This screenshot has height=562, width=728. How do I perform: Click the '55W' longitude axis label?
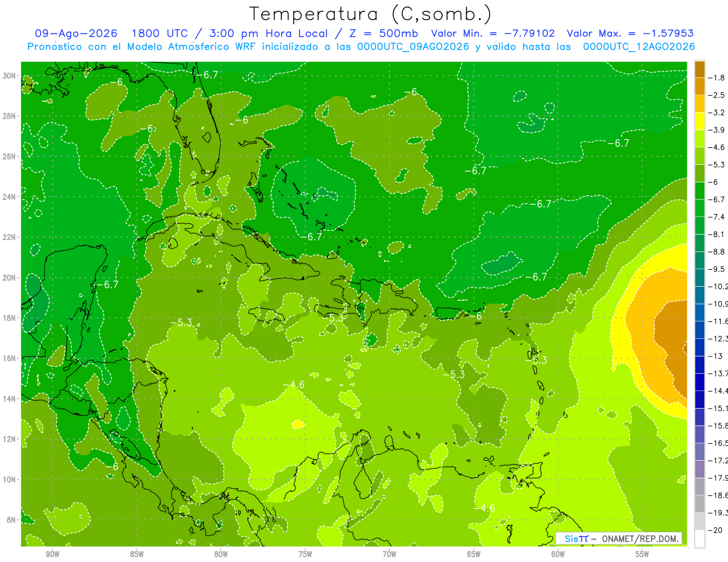[x=642, y=554]
